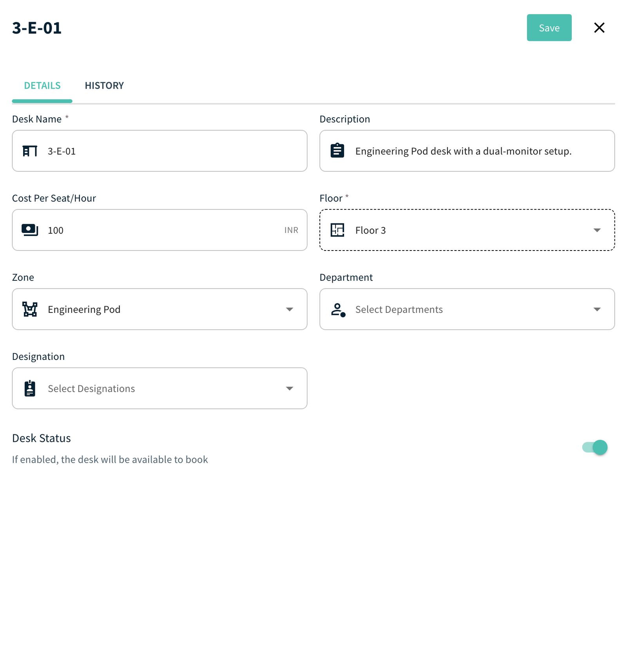Click the Designation field label
This screenshot has width=627, height=672.
point(38,357)
